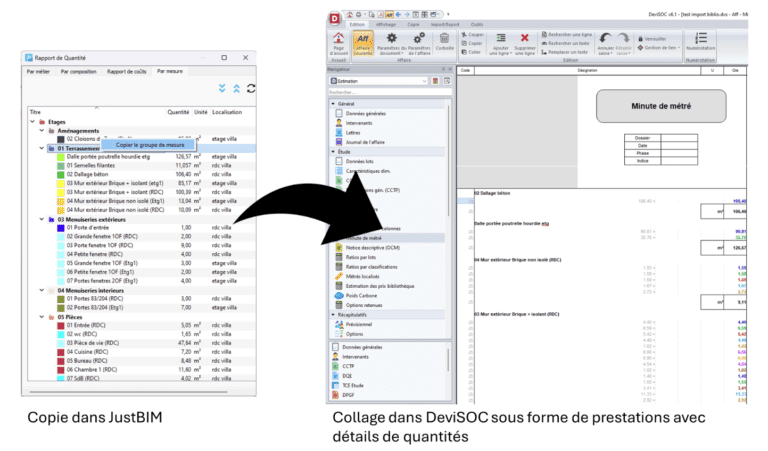The image size is (768, 451).
Task: Switch to Rapport de coûts tab
Action: pos(126,71)
